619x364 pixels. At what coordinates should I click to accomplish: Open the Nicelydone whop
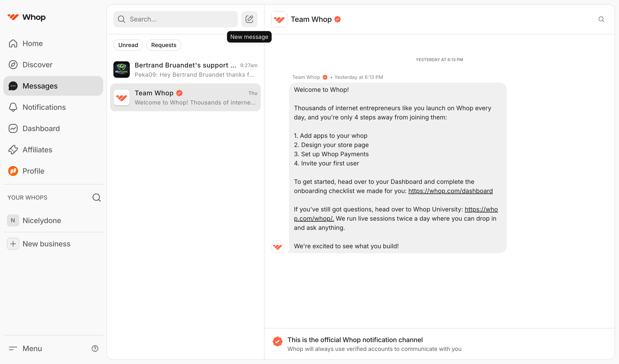pos(53,220)
